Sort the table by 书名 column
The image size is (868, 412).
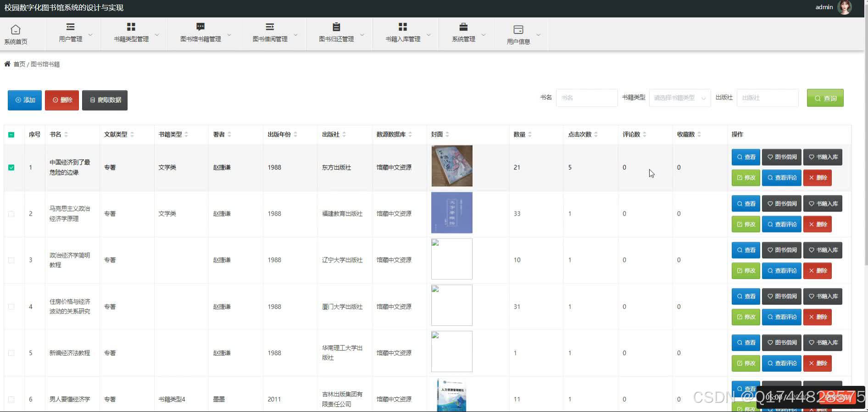tap(66, 134)
